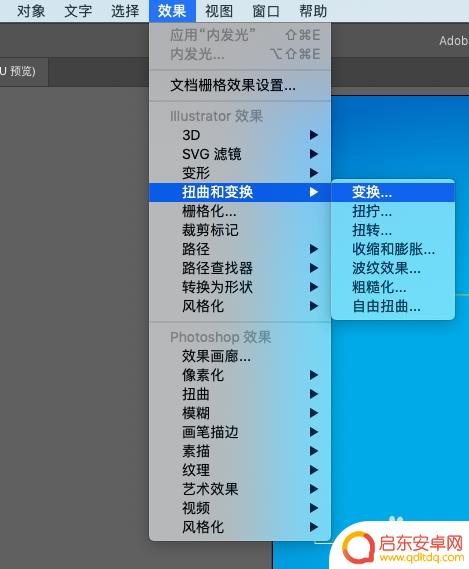Expand the 艺术效果 submenu
The width and height of the screenshot is (469, 569).
click(240, 489)
